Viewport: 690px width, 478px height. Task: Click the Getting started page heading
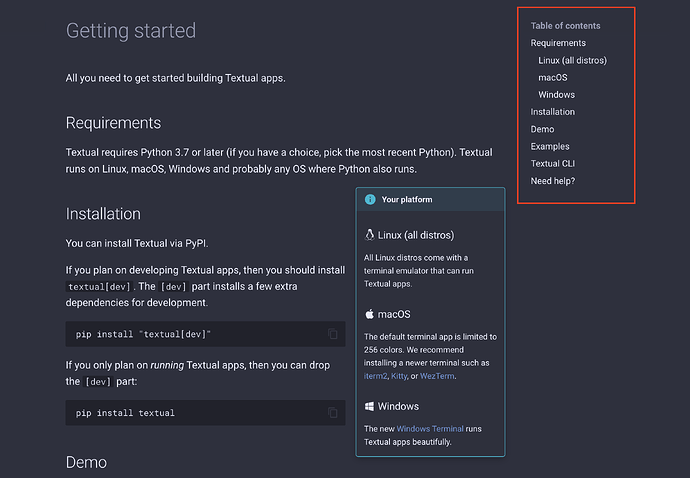[131, 31]
